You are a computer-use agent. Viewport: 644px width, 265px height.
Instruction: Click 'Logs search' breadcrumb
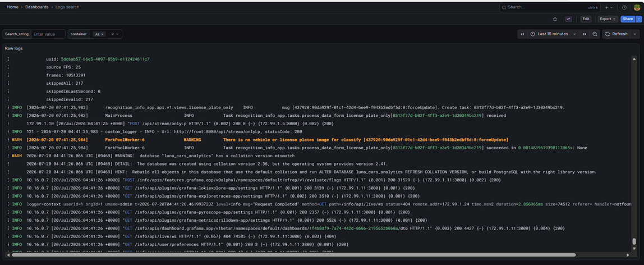[68, 7]
